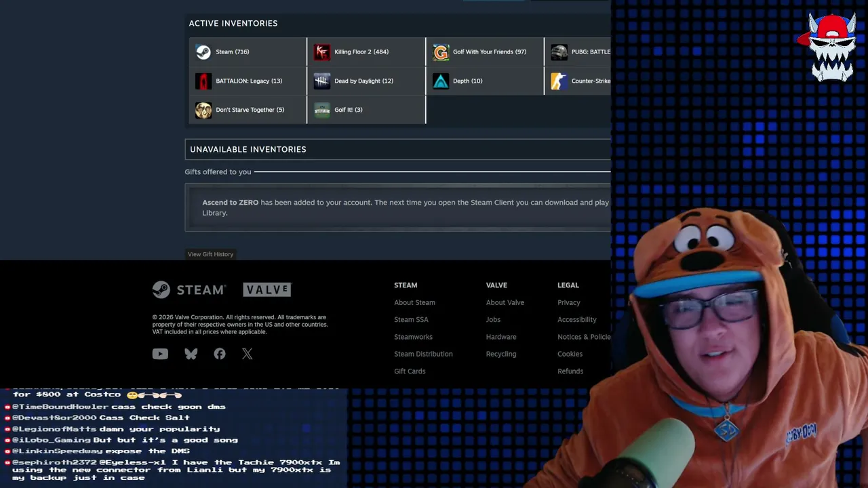
Task: Open Steam's X social icon in footer
Action: tap(248, 354)
